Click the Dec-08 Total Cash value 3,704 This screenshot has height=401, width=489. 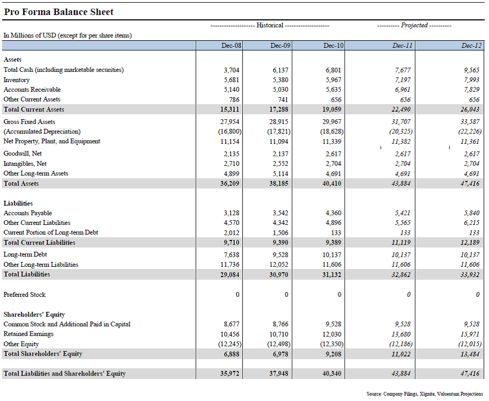[x=231, y=70]
